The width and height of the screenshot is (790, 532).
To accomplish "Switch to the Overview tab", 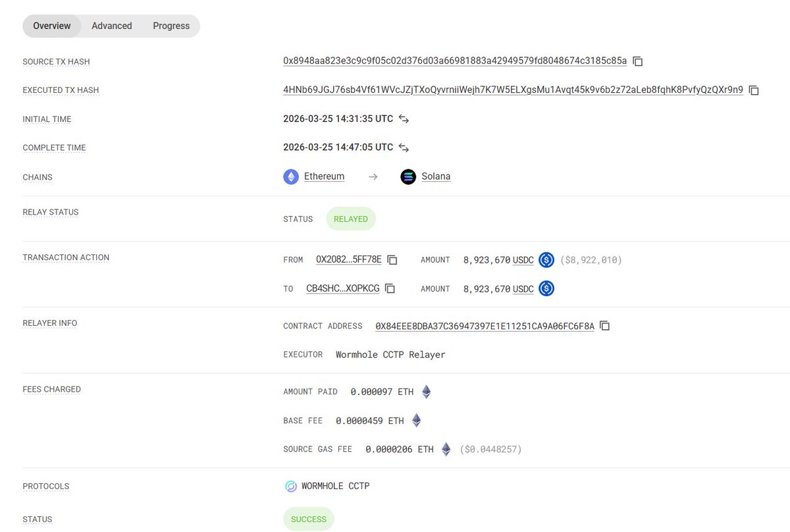I will pyautogui.click(x=52, y=26).
